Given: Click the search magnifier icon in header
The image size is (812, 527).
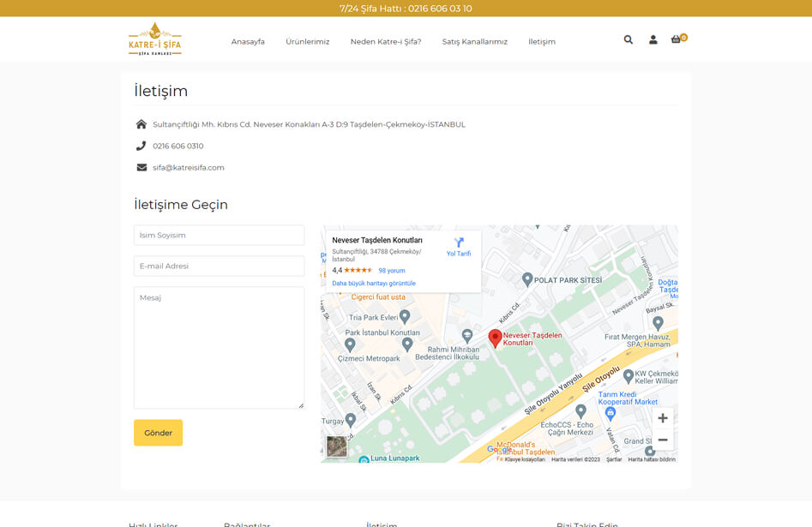Looking at the screenshot, I should (x=629, y=39).
